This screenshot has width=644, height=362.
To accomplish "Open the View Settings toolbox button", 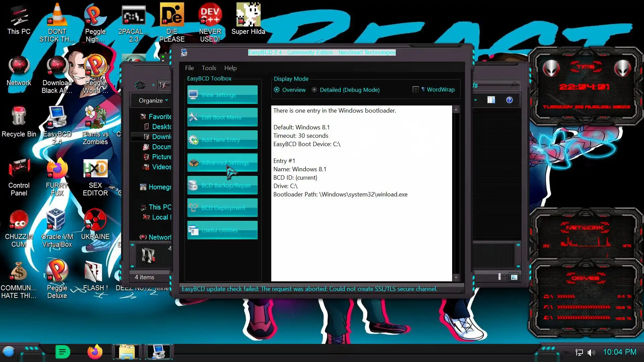I will [222, 95].
